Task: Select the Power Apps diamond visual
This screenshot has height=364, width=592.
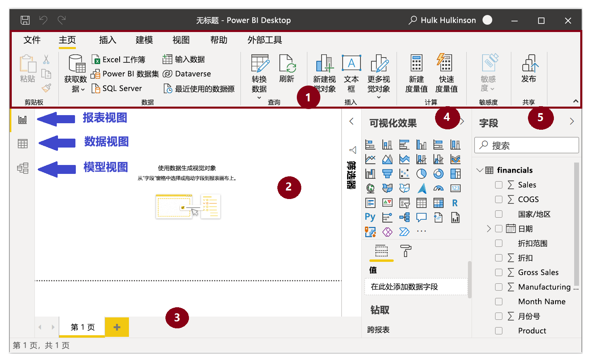Action: coord(387,232)
